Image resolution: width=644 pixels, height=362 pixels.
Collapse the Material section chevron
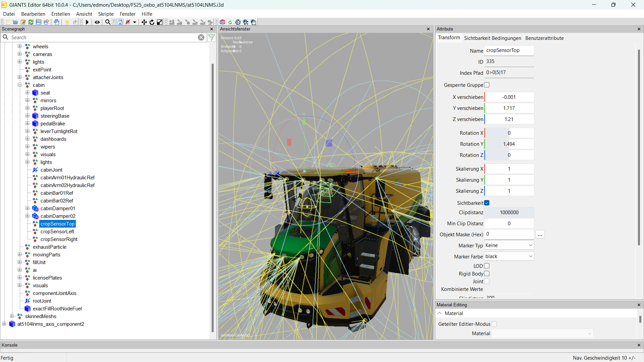[439, 313]
